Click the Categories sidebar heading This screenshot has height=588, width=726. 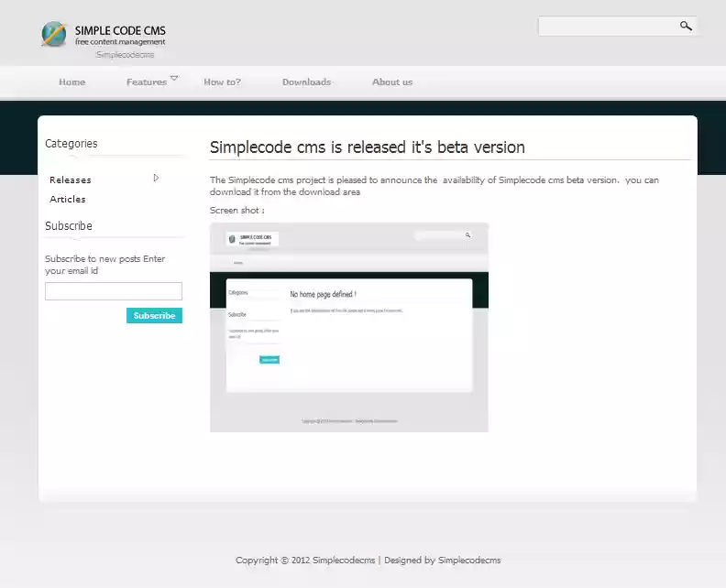tap(71, 144)
